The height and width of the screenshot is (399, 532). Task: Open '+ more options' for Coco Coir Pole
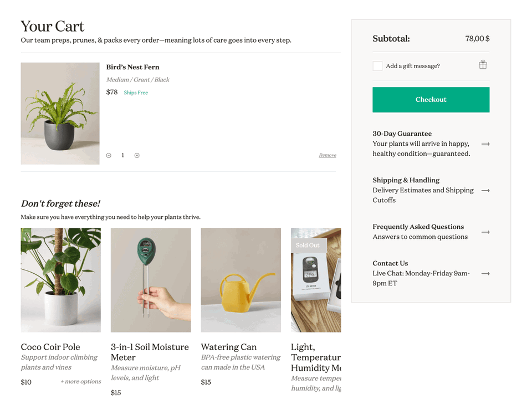(x=81, y=382)
